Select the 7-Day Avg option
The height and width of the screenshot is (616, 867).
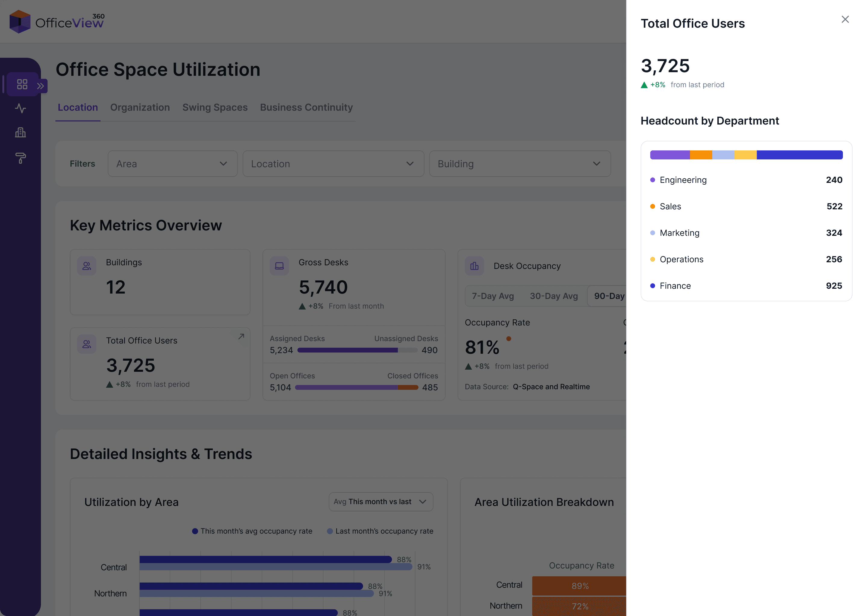coord(493,296)
